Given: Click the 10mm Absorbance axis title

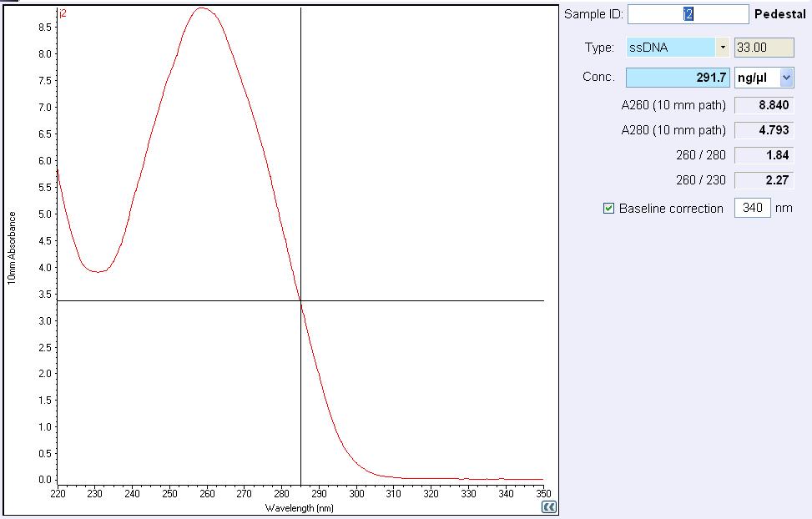Looking at the screenshot, I should pos(13,248).
